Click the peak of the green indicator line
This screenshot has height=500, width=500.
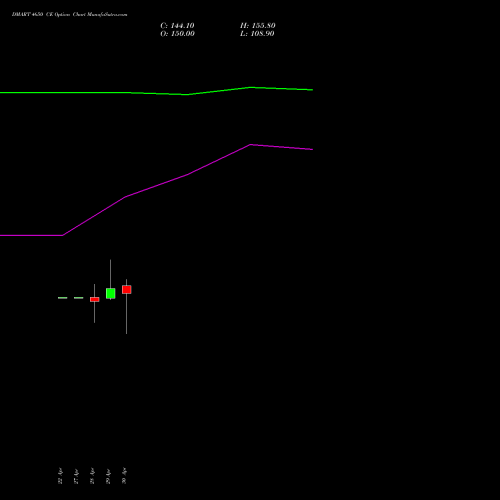click(251, 87)
